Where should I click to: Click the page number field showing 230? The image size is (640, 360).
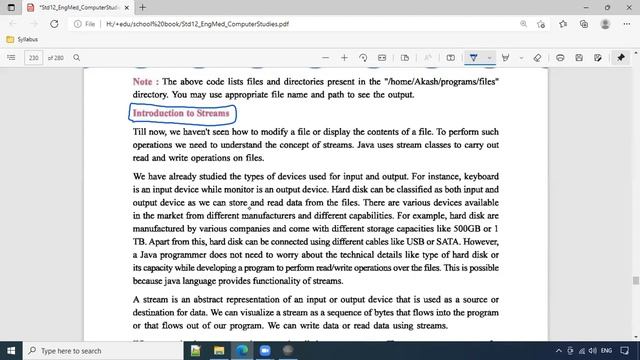pyautogui.click(x=33, y=58)
